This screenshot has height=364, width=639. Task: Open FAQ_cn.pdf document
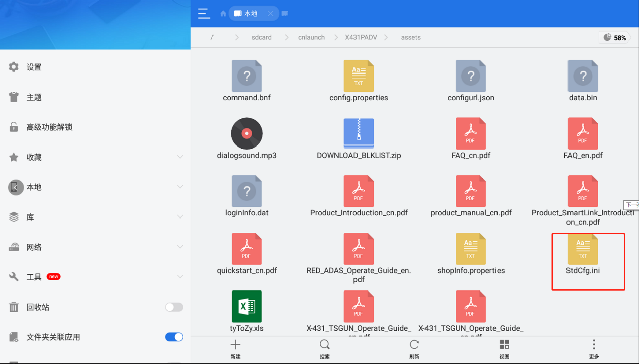pos(471,138)
